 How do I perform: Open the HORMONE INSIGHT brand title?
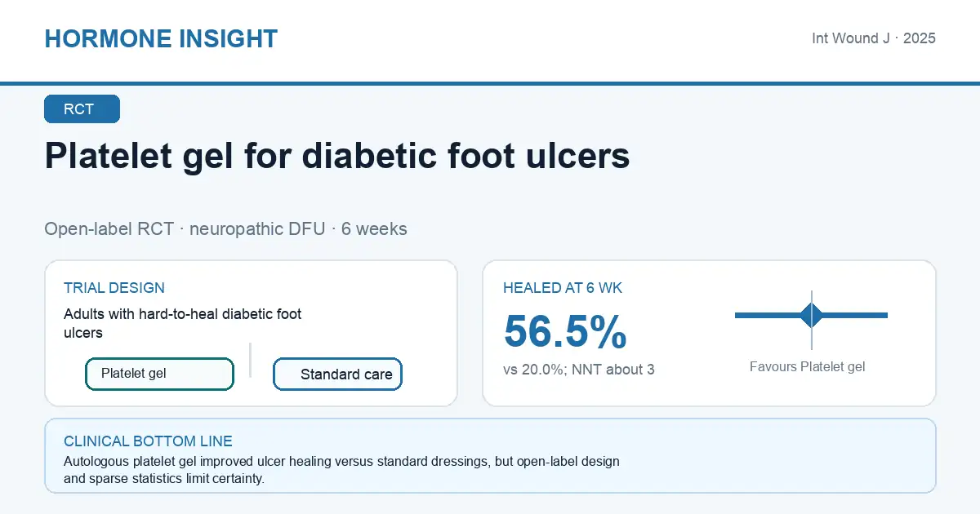click(x=161, y=38)
